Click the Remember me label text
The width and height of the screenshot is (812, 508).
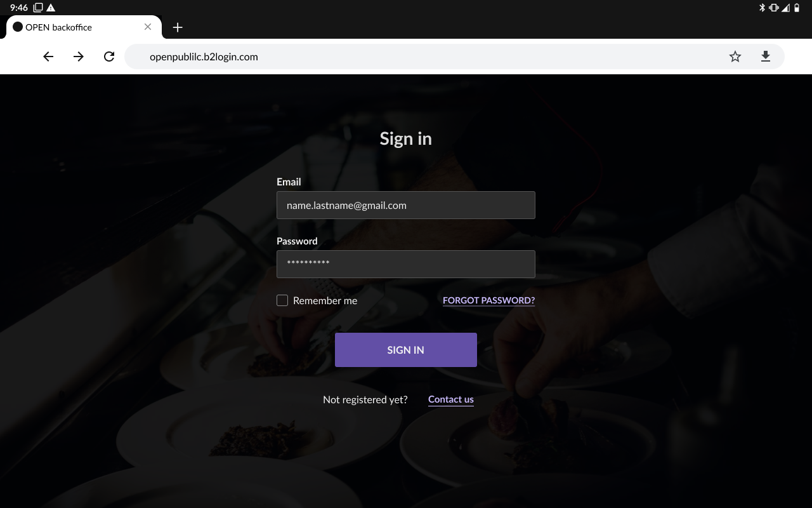click(x=325, y=300)
